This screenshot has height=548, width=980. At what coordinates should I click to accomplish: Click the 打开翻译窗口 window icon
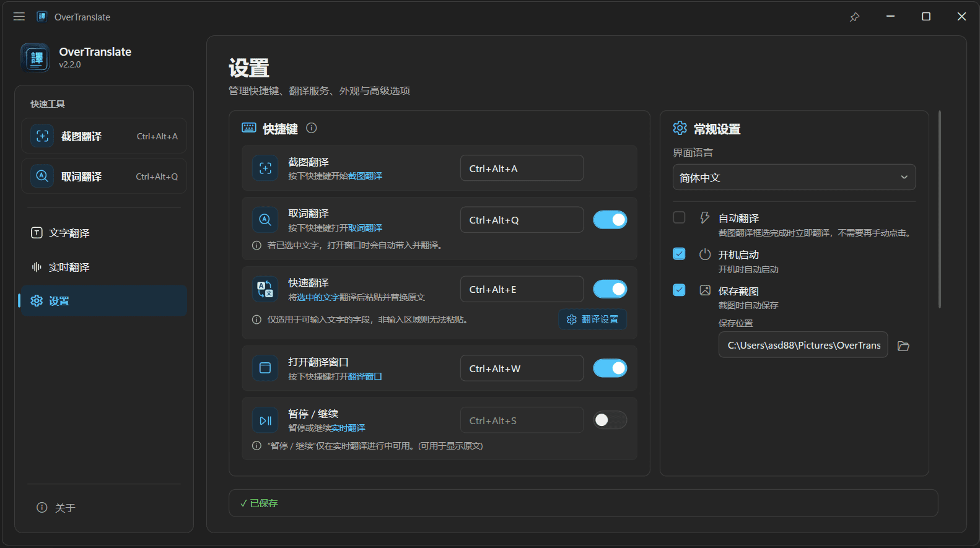coord(265,368)
